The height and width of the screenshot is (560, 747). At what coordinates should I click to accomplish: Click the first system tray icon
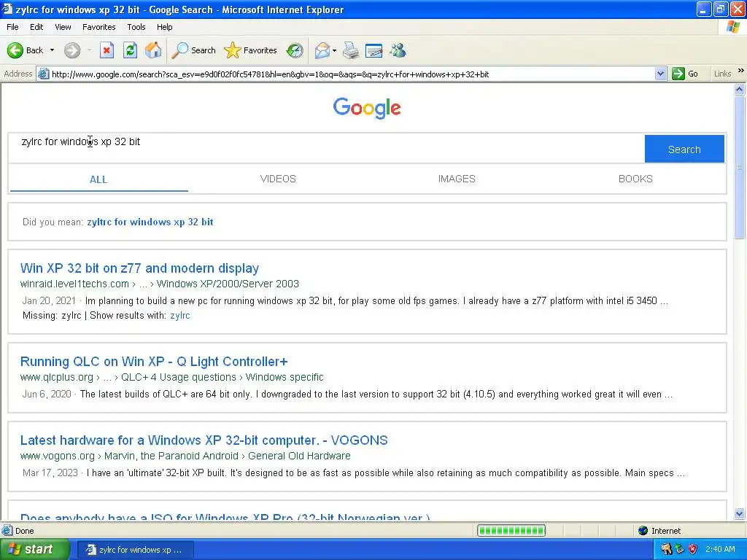tap(666, 549)
